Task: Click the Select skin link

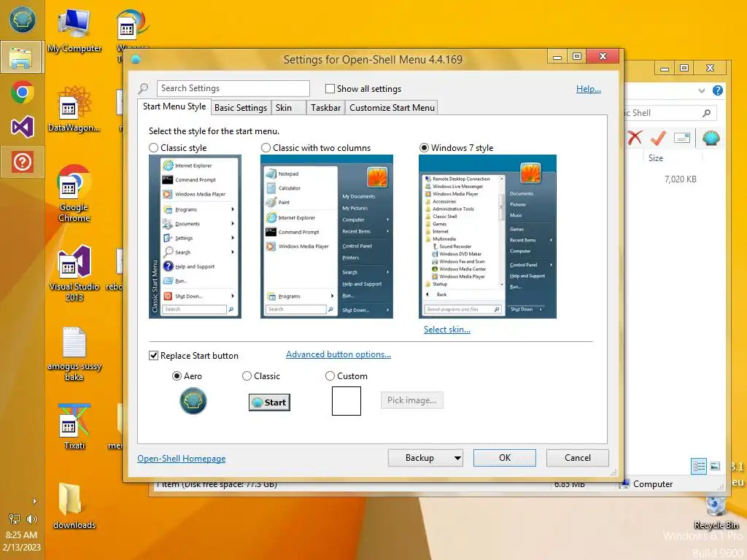Action: pyautogui.click(x=447, y=330)
